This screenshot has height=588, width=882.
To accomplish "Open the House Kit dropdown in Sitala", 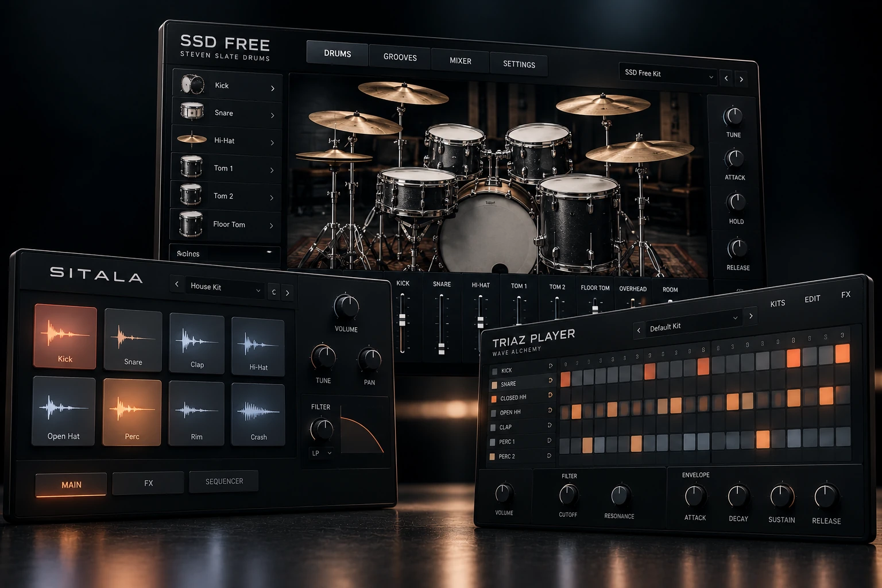I will click(x=224, y=288).
